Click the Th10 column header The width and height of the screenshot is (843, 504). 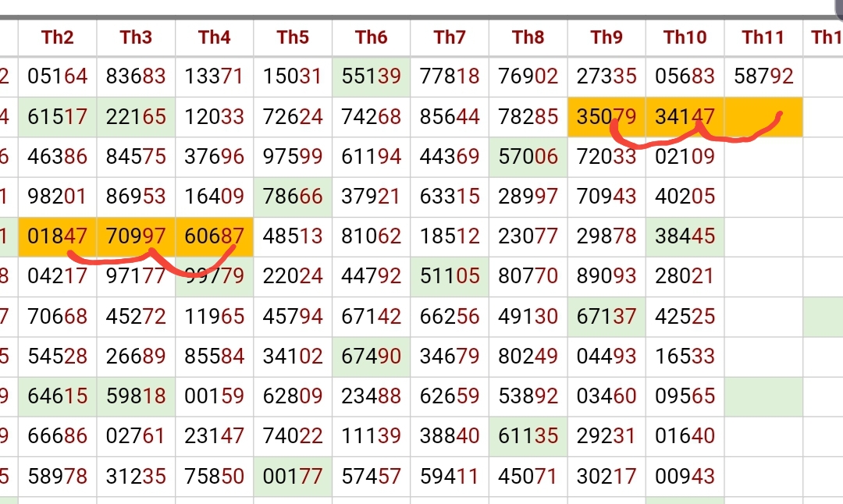pyautogui.click(x=685, y=37)
